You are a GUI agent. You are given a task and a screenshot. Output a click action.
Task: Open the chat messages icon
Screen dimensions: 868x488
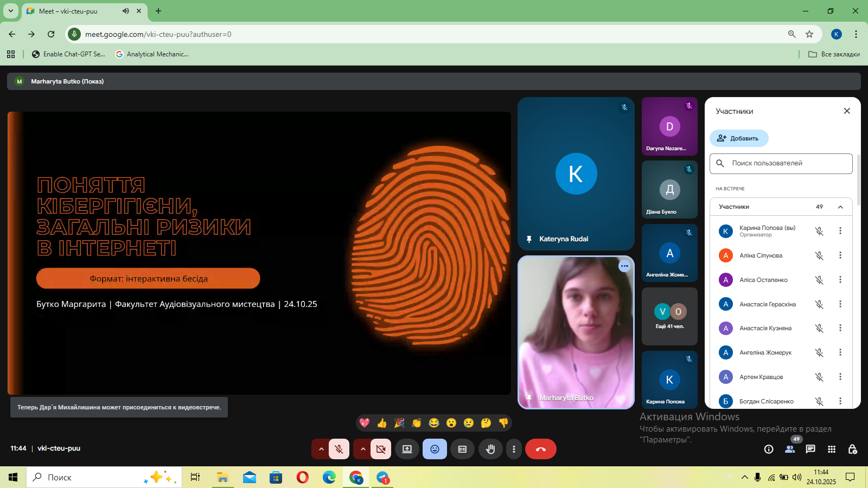pos(810,449)
